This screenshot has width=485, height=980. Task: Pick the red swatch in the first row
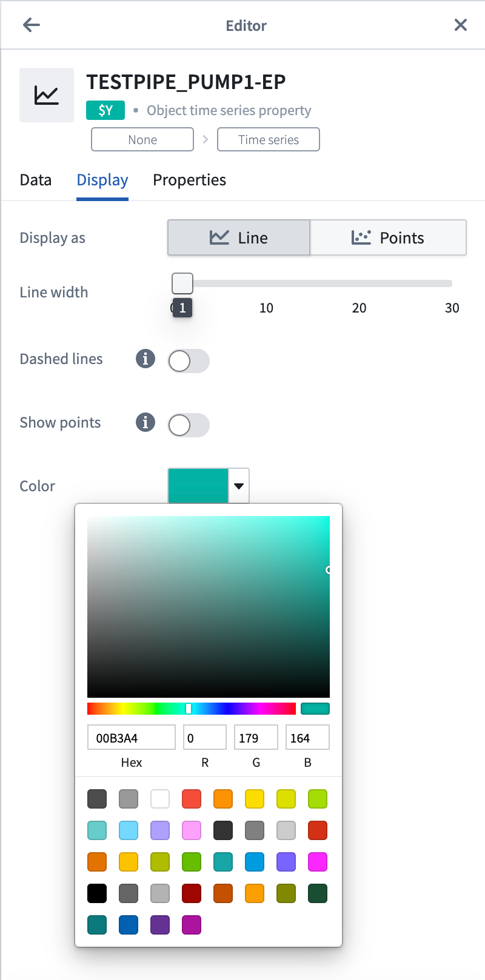[x=192, y=799]
